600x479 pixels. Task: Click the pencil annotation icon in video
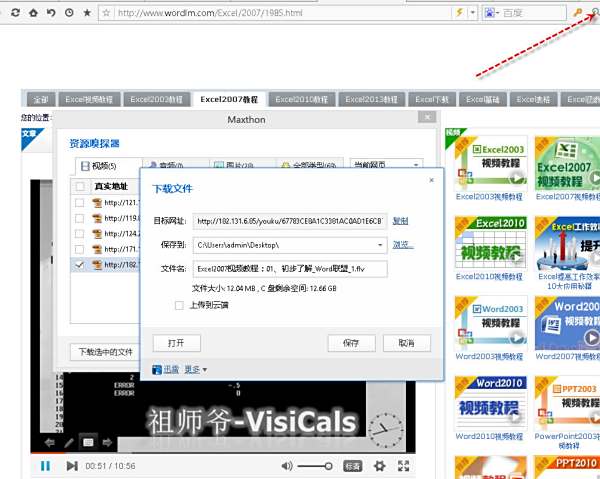point(69,443)
